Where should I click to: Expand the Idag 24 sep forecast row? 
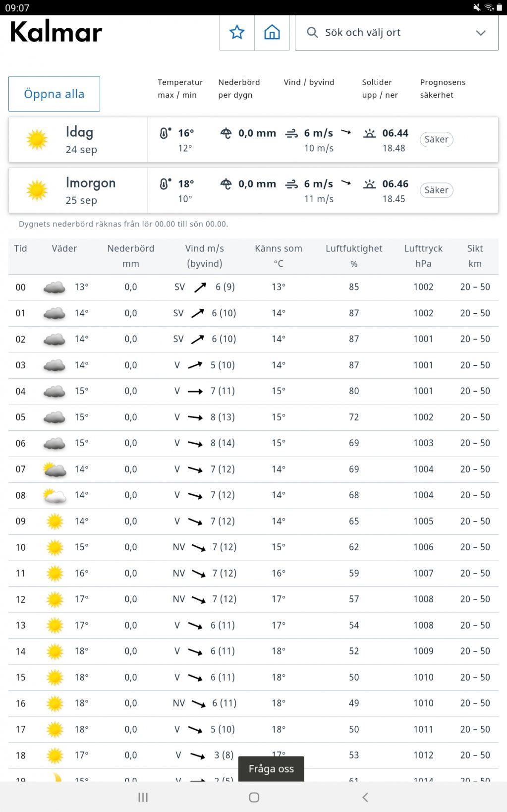(253, 140)
